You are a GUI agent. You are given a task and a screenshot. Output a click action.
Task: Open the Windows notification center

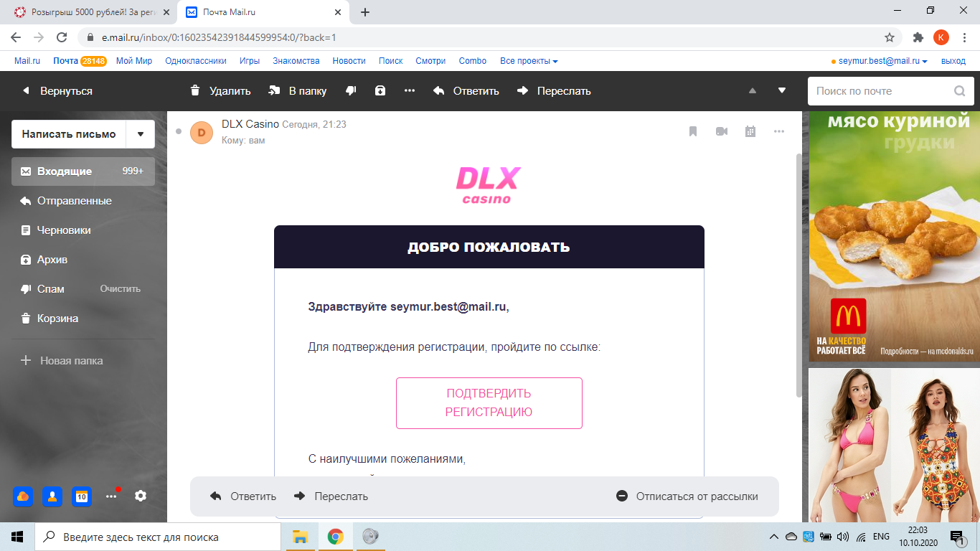[x=956, y=537]
